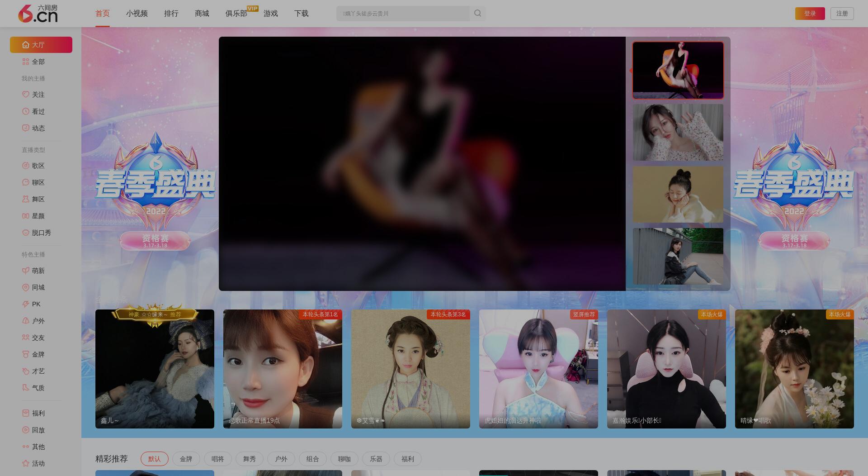Click the 福利 icon in sidebar
This screenshot has width=868, height=476.
click(x=26, y=413)
